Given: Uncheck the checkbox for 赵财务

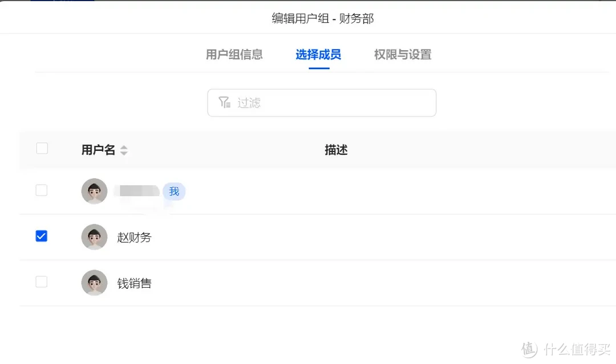Looking at the screenshot, I should (41, 235).
